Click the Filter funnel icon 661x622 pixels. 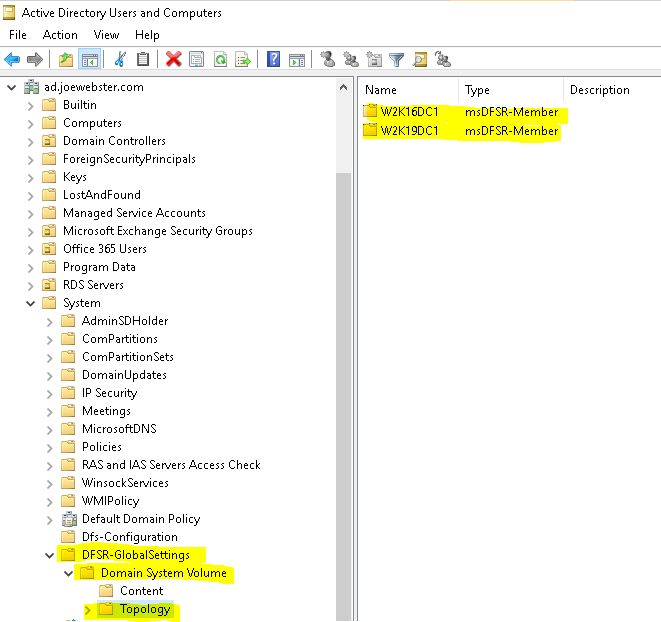[396, 59]
